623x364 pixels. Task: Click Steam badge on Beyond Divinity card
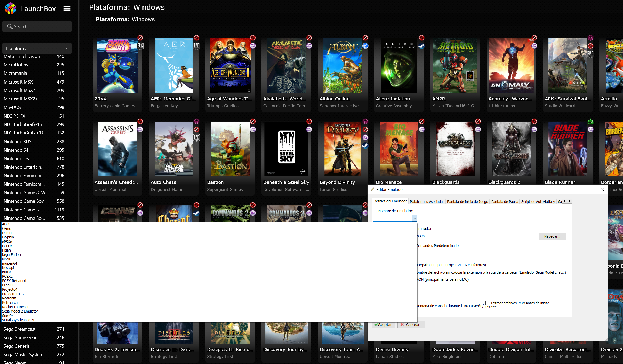(x=365, y=145)
